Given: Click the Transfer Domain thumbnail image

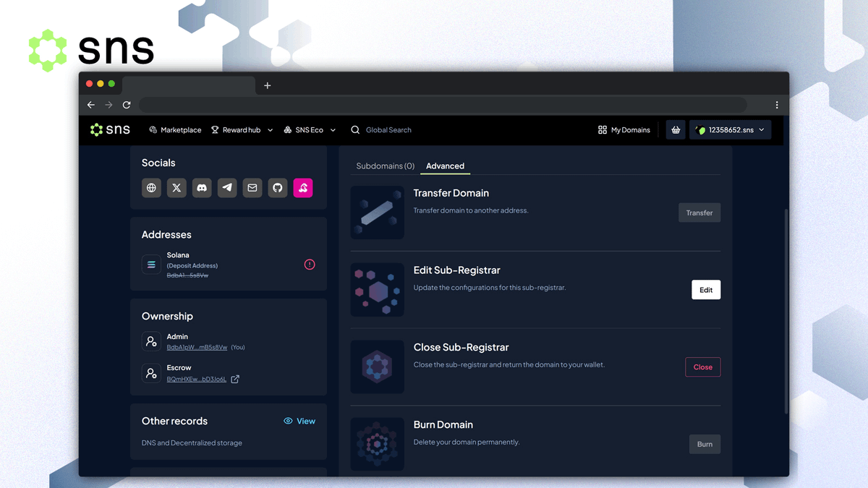Looking at the screenshot, I should coord(378,213).
